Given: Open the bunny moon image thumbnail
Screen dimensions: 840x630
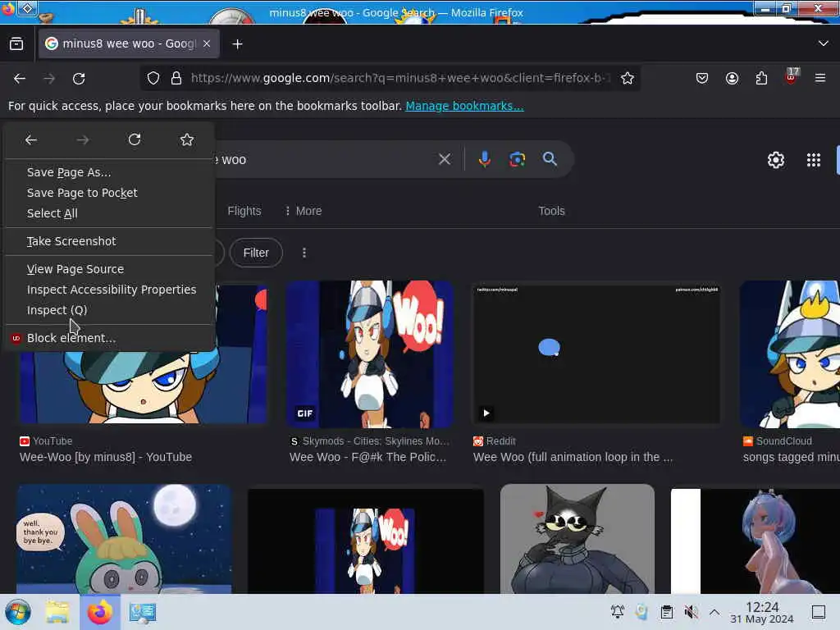Looking at the screenshot, I should coord(125,539).
